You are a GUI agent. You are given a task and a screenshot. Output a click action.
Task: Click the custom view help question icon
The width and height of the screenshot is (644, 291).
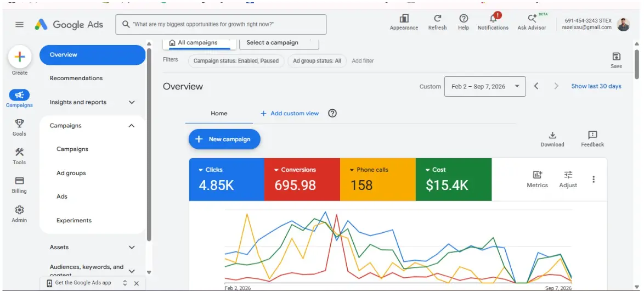point(332,113)
